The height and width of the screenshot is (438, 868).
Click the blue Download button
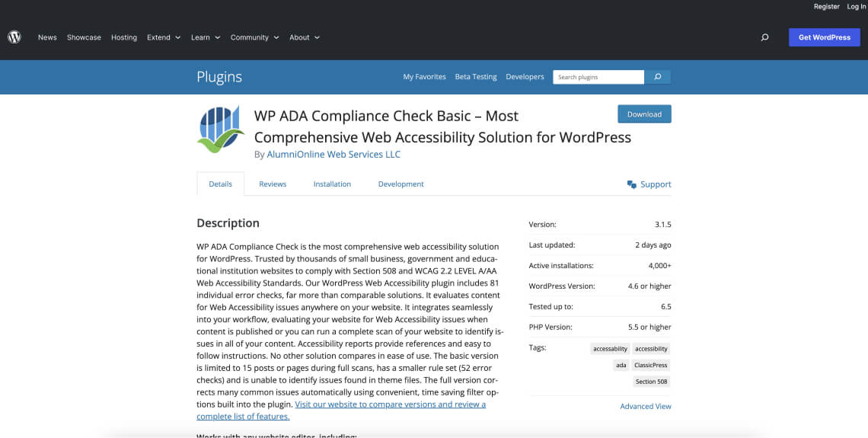tap(644, 114)
